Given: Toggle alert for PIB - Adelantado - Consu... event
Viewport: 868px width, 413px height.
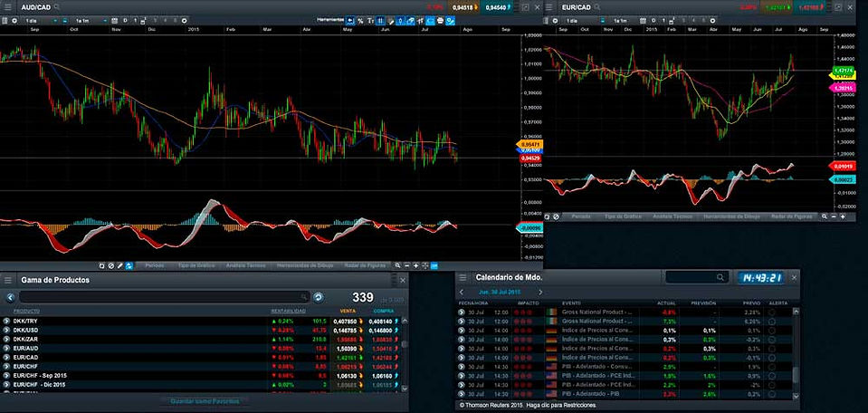Looking at the screenshot, I should pos(772,367).
